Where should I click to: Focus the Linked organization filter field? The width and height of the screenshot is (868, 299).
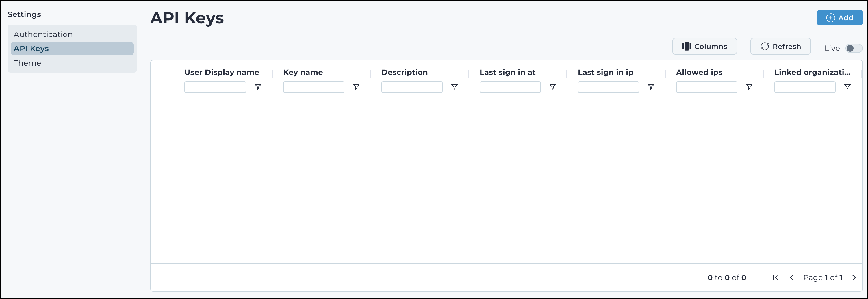pos(805,87)
